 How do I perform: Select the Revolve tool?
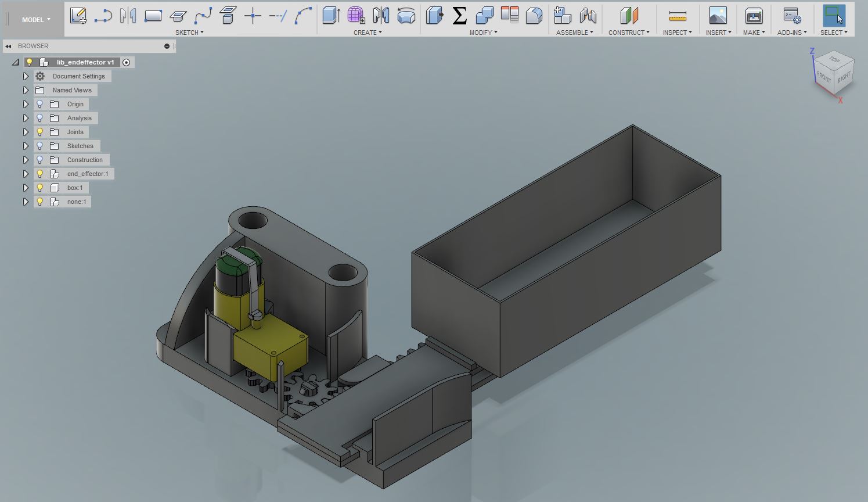point(406,16)
